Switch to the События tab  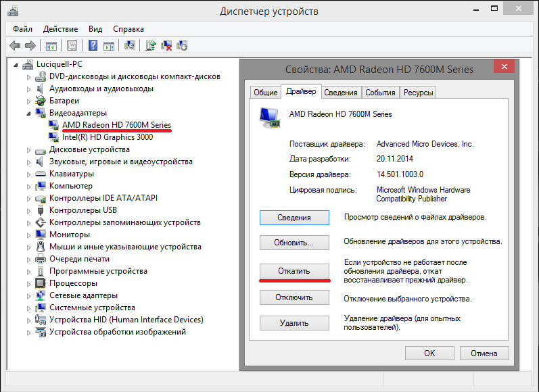click(x=380, y=93)
